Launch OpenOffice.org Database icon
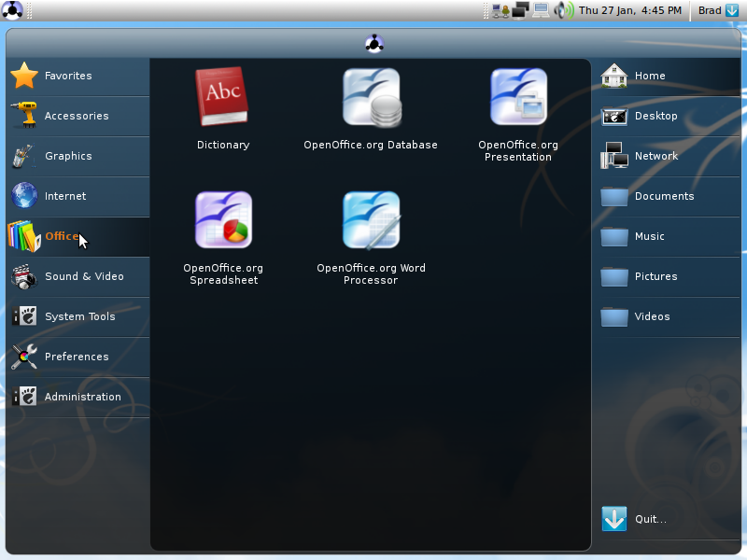 tap(372, 98)
